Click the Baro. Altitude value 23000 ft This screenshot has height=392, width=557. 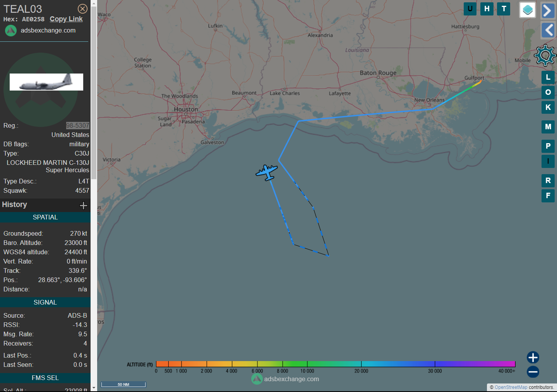pos(76,243)
